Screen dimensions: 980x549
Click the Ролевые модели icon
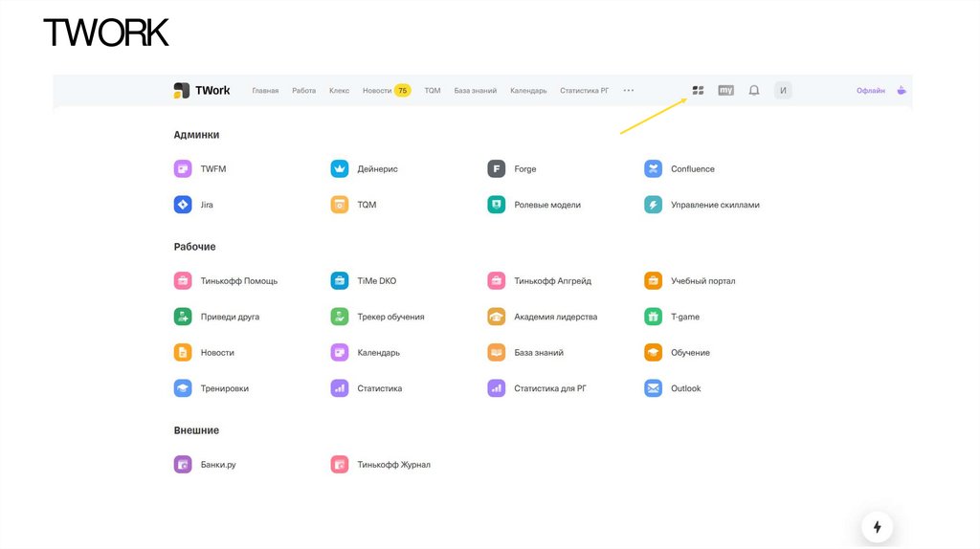click(497, 205)
